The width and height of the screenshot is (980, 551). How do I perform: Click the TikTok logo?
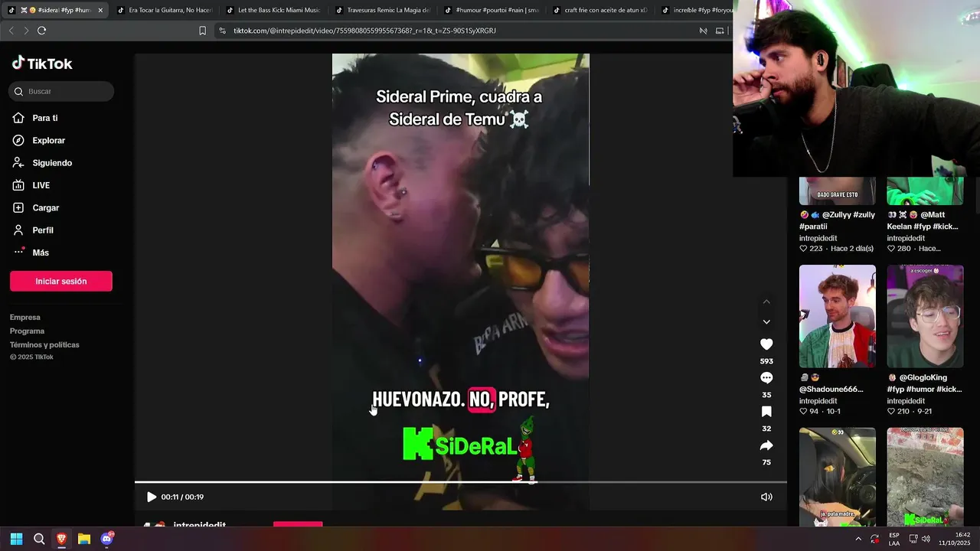coord(42,64)
